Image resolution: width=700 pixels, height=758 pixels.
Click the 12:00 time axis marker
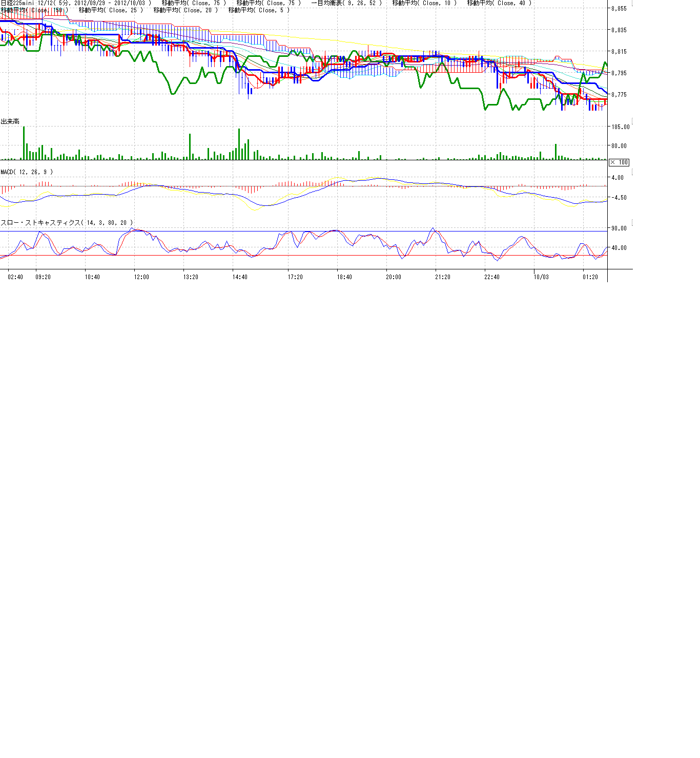(x=141, y=277)
